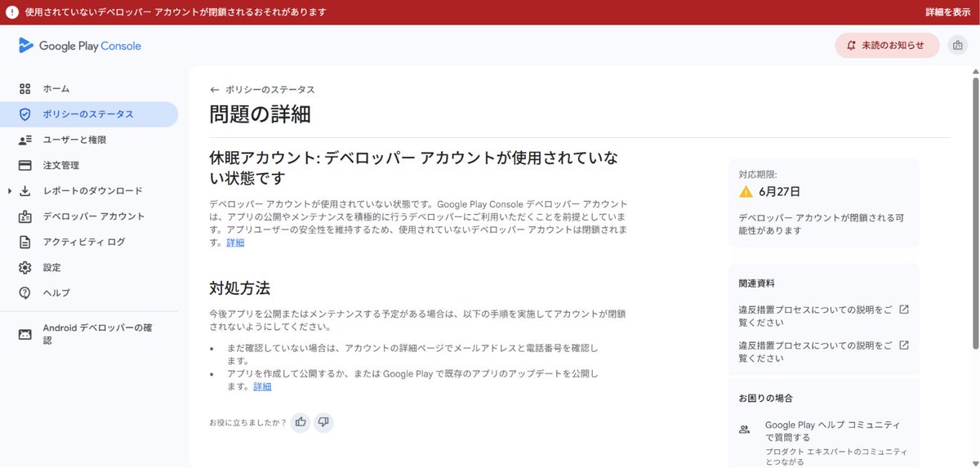Click Google Play ヘルプ コミュニティで質問する
980x468 pixels.
(832, 431)
